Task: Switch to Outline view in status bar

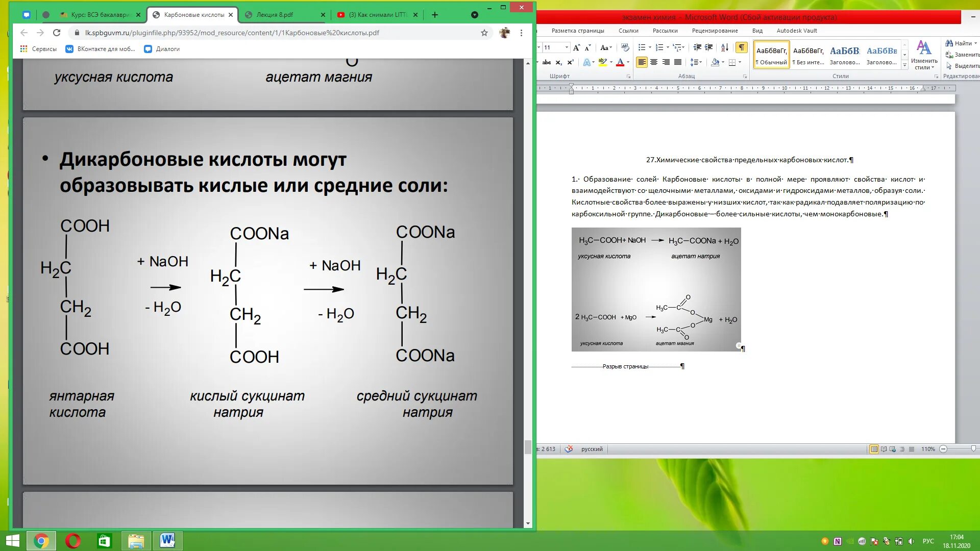Action: click(x=902, y=449)
